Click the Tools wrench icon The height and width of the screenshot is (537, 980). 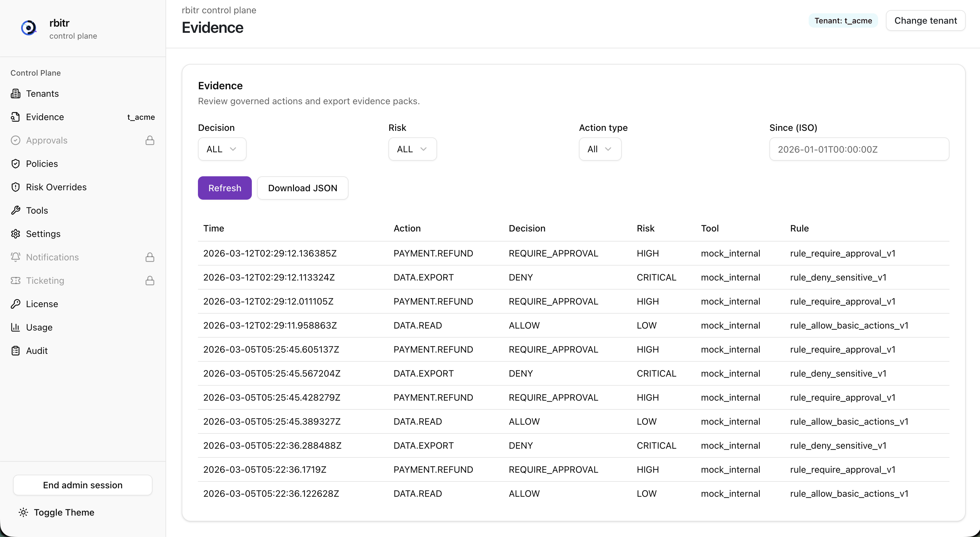pyautogui.click(x=16, y=210)
